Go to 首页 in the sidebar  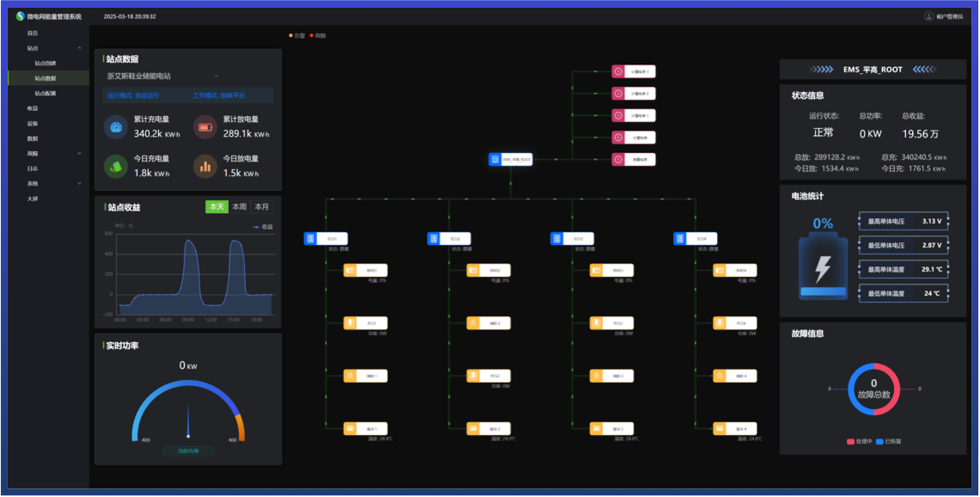coord(33,34)
